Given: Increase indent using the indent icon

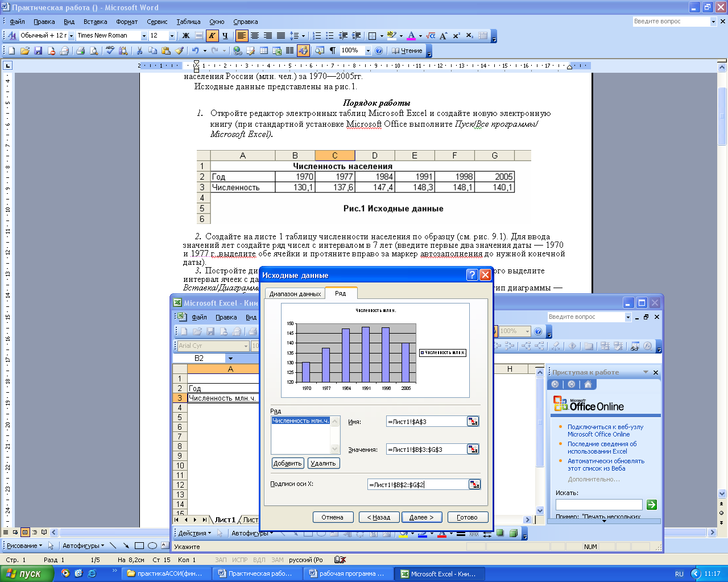Looking at the screenshot, I should [x=356, y=35].
